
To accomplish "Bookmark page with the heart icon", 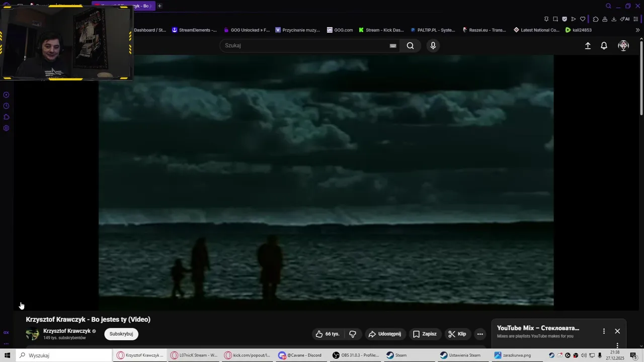I will [583, 19].
